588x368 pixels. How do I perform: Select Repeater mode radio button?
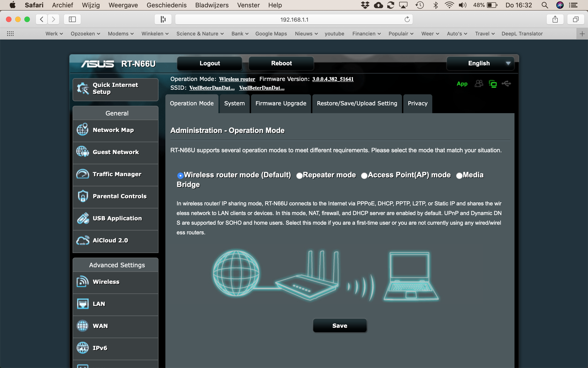(299, 175)
